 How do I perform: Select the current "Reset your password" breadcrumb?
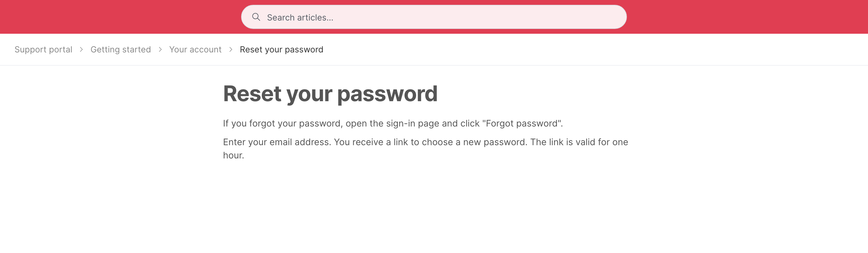click(281, 49)
